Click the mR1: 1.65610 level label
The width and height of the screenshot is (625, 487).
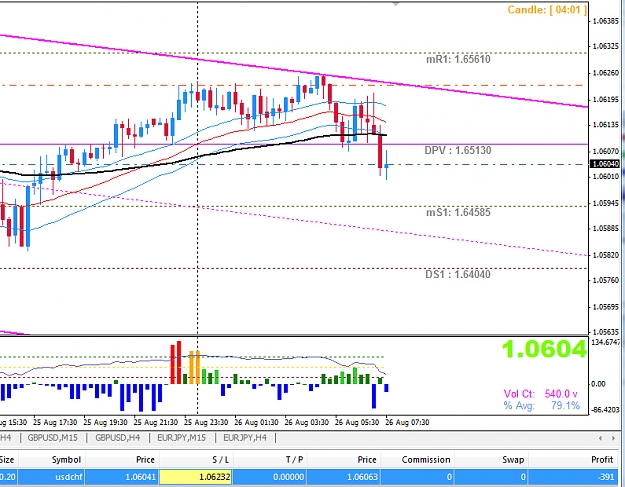coord(458,59)
